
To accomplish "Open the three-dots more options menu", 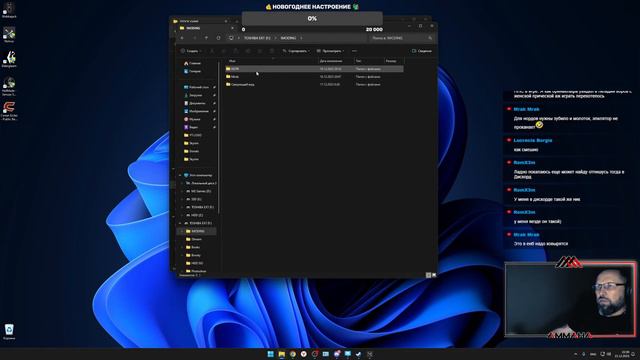I will 354,51.
